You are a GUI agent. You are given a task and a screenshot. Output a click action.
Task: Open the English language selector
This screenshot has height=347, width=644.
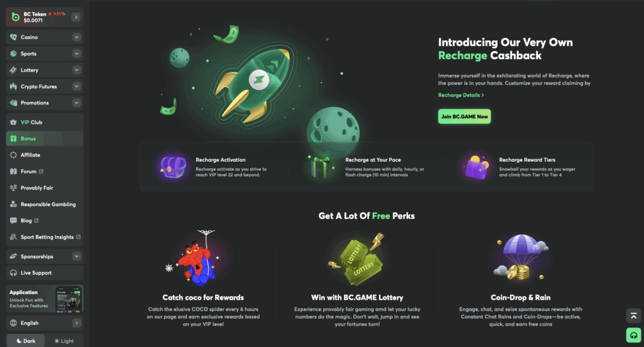45,323
